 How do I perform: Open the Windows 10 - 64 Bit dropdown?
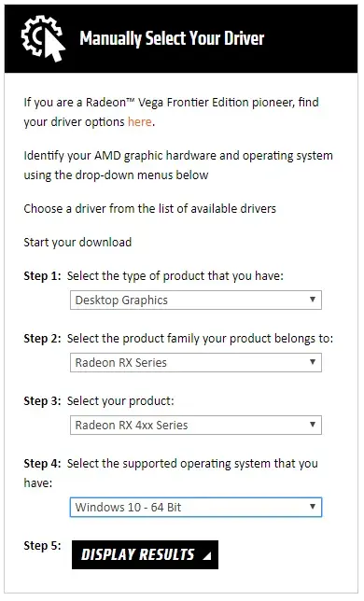point(196,507)
